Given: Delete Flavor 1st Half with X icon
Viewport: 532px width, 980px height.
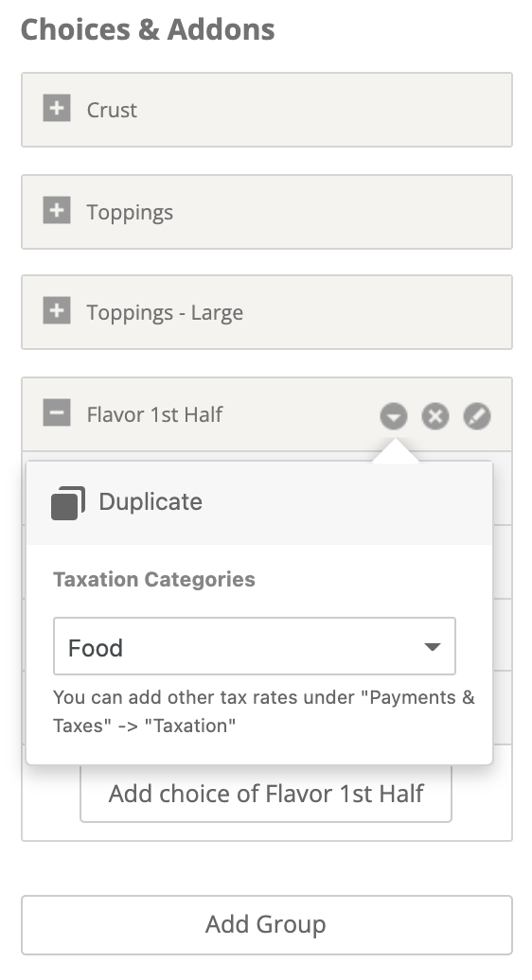Looking at the screenshot, I should (x=435, y=415).
